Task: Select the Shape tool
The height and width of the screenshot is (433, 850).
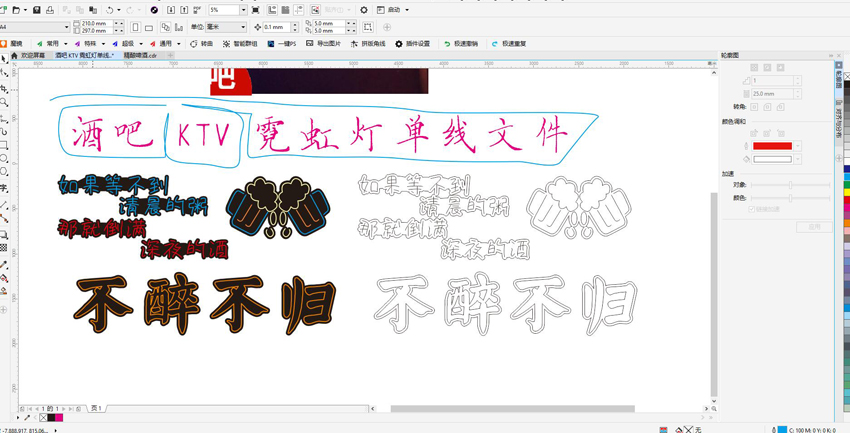Action: coord(4,72)
